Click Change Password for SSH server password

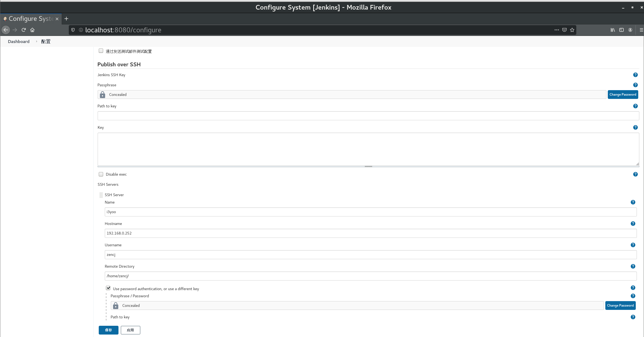tap(620, 305)
